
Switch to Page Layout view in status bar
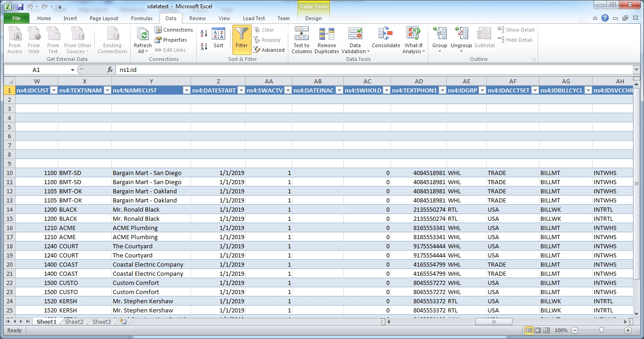[538, 330]
